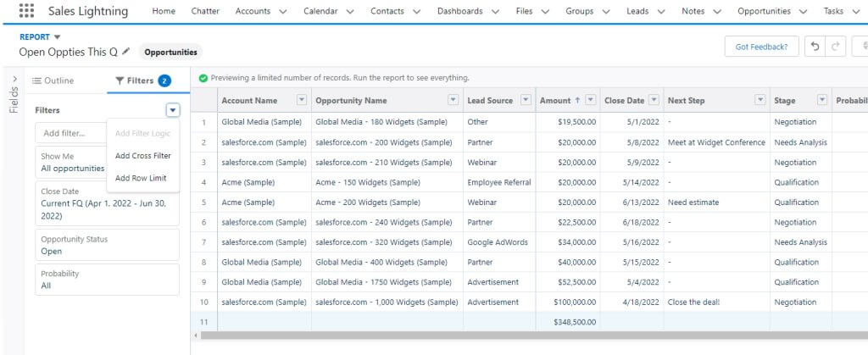The height and width of the screenshot is (355, 868).
Task: Open the Chatter tab
Action: pyautogui.click(x=205, y=11)
